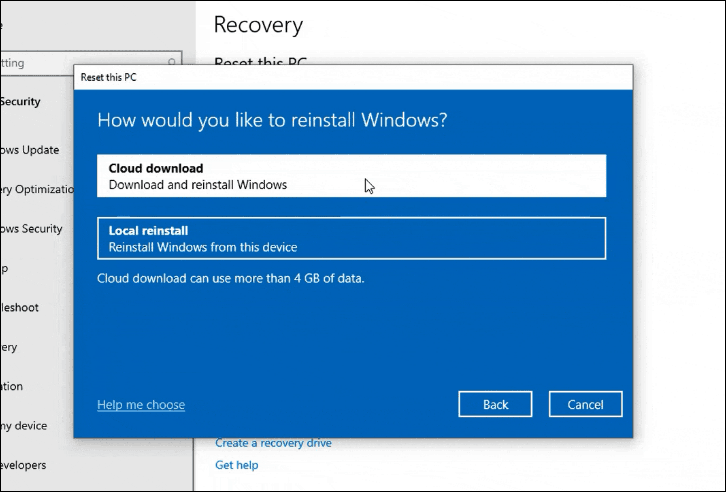Select Recovery item in Settings sidebar

click(x=9, y=347)
